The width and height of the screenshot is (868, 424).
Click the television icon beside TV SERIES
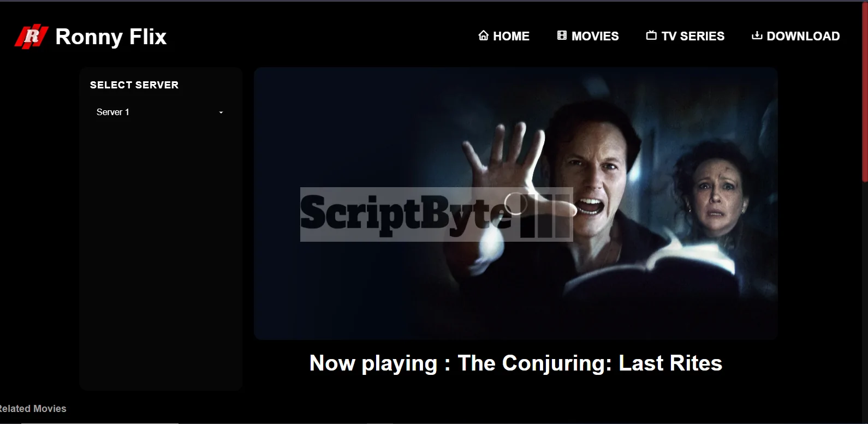click(x=651, y=35)
